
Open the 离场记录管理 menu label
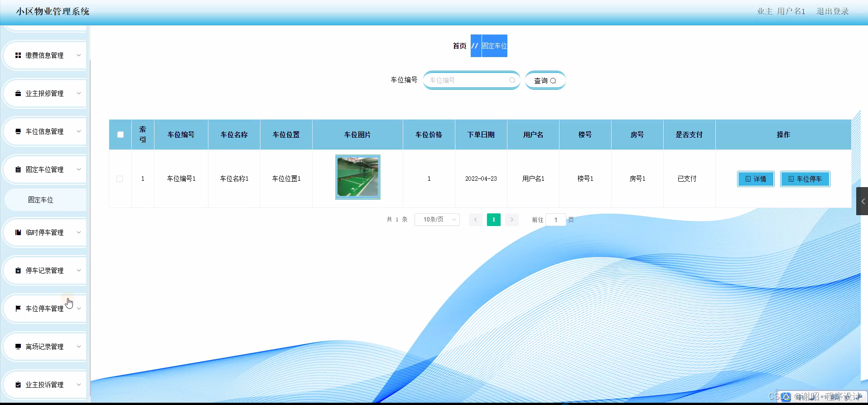pyautogui.click(x=44, y=347)
